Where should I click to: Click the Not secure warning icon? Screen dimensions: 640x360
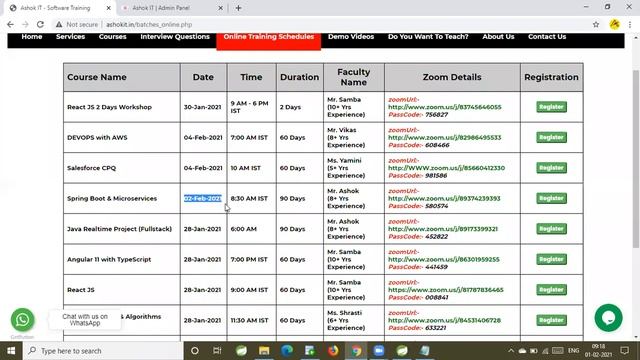(x=59, y=24)
